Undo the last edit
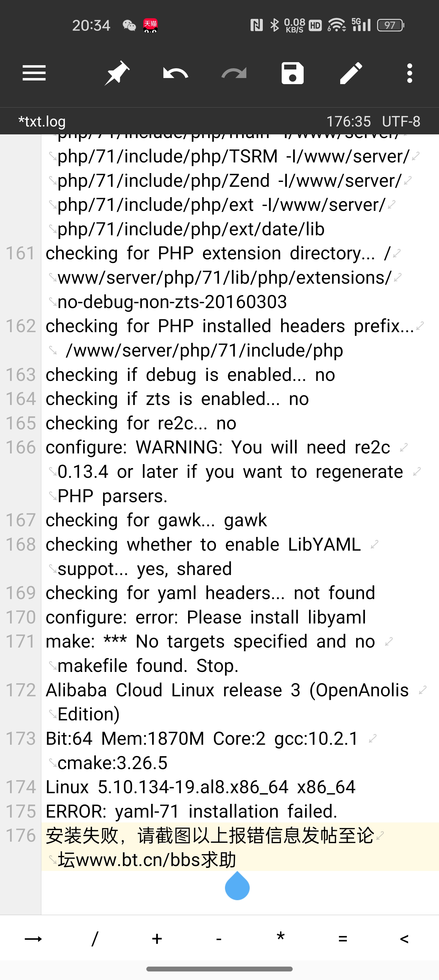This screenshot has height=980, width=439. [x=176, y=73]
